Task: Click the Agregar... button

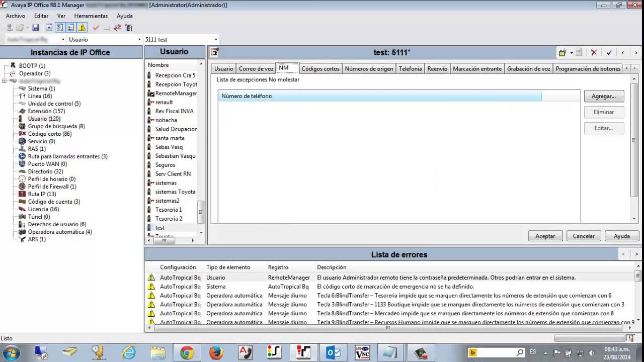Action: tap(604, 96)
